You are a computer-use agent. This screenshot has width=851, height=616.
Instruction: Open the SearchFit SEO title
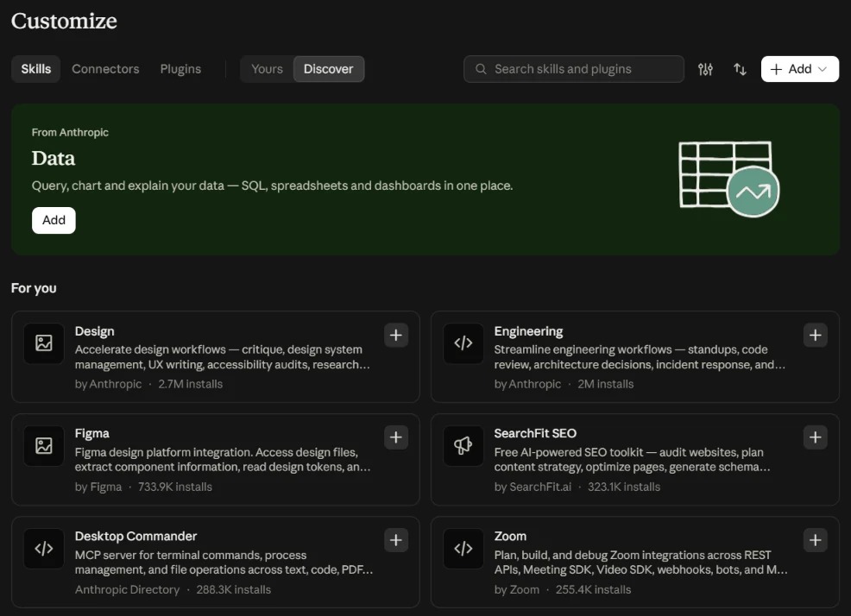click(535, 433)
